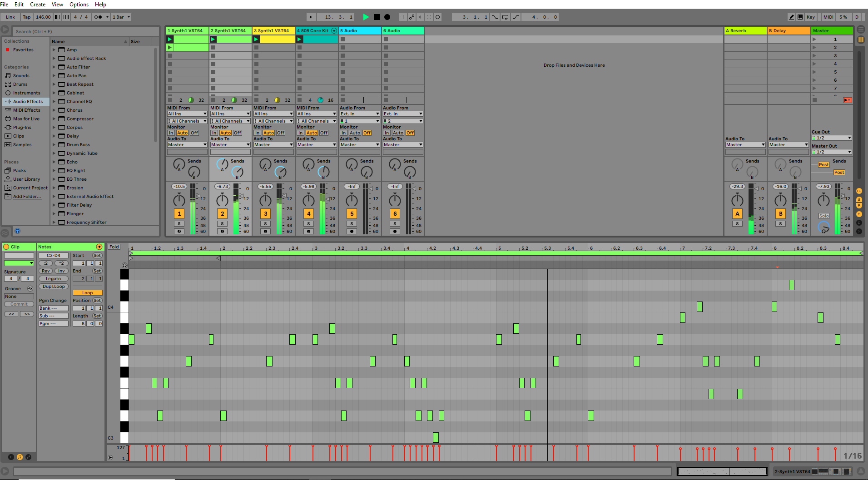This screenshot has width=868, height=480.
Task: Open the Quantization 1 Bar dropdown
Action: coord(121,17)
